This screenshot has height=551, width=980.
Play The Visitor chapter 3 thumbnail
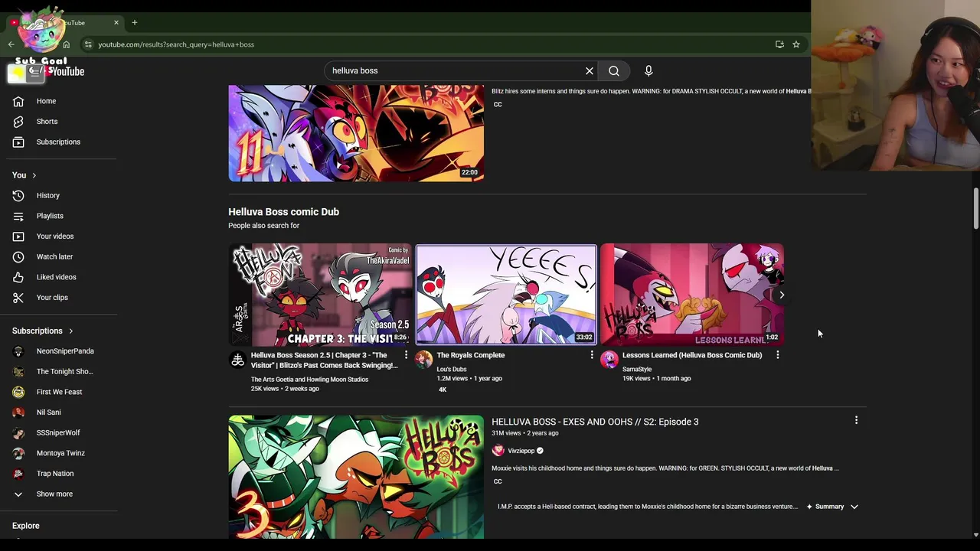320,295
